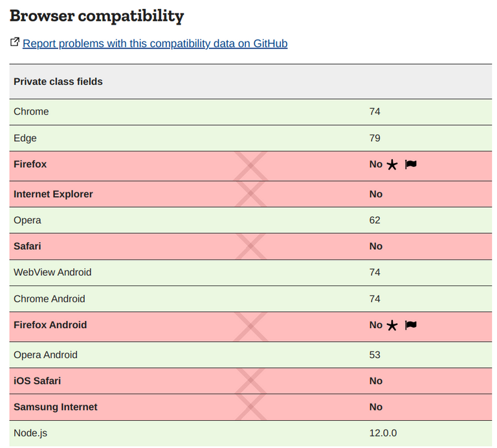Expand the Firefox compatibility row
The height and width of the screenshot is (448, 497).
coord(30,164)
